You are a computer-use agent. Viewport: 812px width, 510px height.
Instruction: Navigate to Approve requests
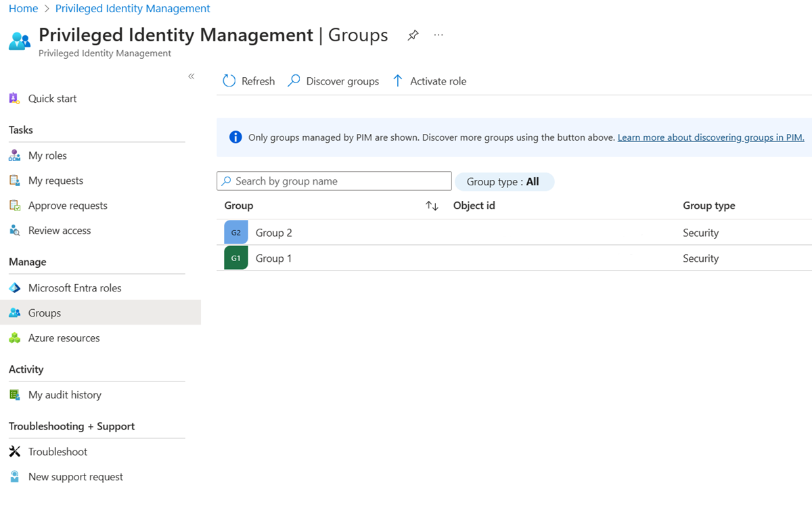(x=68, y=206)
